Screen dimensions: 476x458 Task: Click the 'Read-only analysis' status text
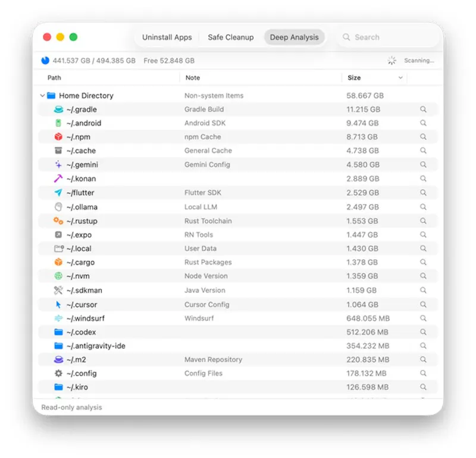click(71, 407)
